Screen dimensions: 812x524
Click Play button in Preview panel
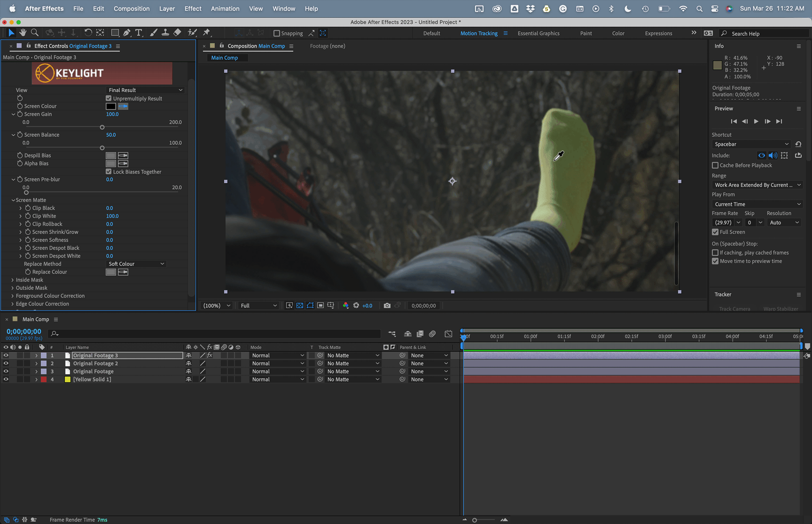756,121
